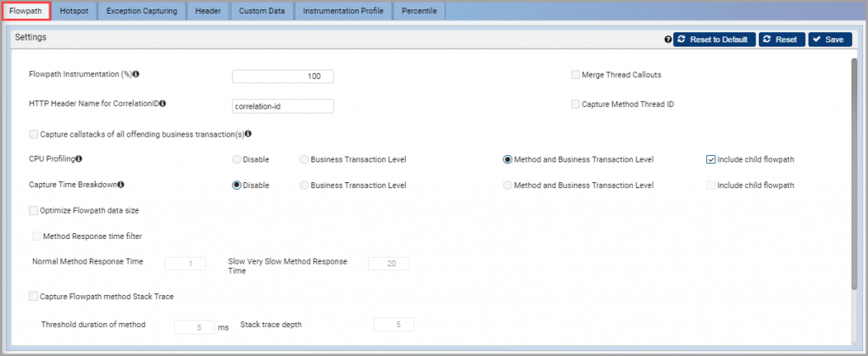Open the Instrumentation Profile tab
868x356 pixels.
[x=343, y=10]
